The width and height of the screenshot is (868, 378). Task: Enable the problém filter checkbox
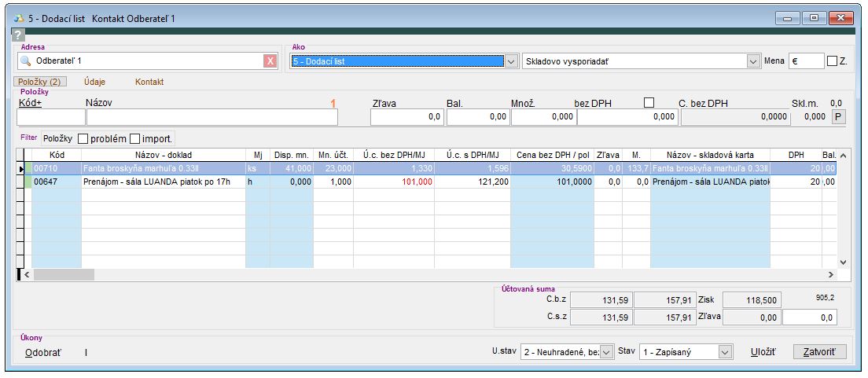(x=83, y=138)
